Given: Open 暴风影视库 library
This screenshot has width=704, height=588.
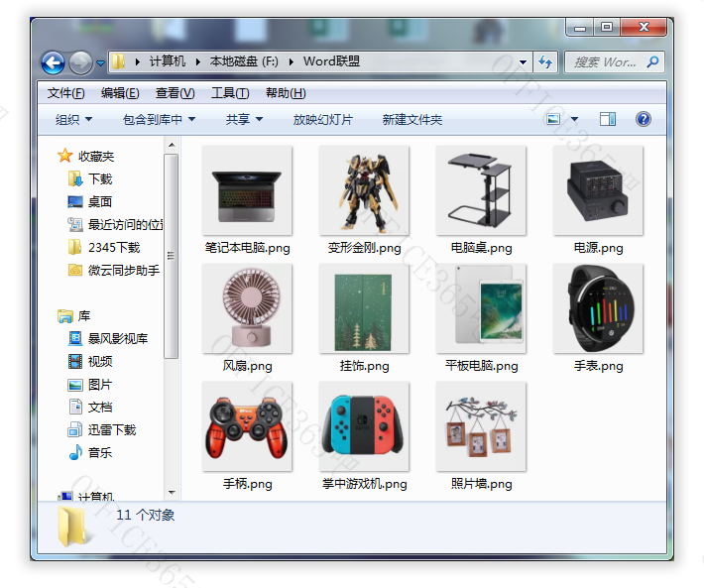Looking at the screenshot, I should tap(108, 338).
